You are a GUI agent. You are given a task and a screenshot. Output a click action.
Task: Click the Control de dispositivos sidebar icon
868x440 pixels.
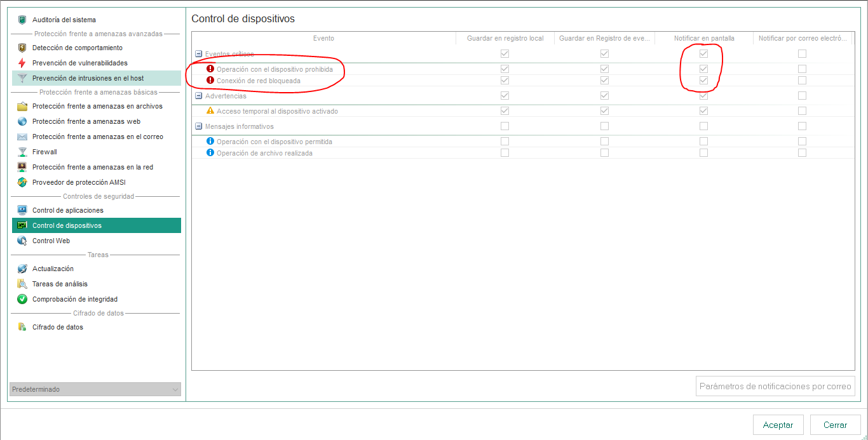pyautogui.click(x=22, y=225)
